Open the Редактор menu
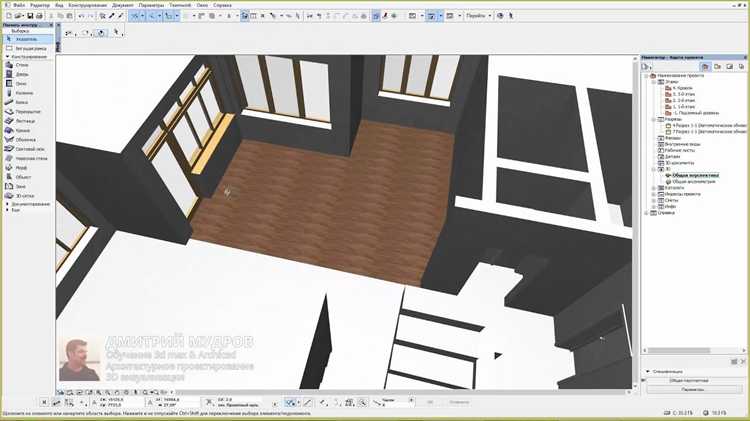This screenshot has width=750, height=421. click(40, 5)
